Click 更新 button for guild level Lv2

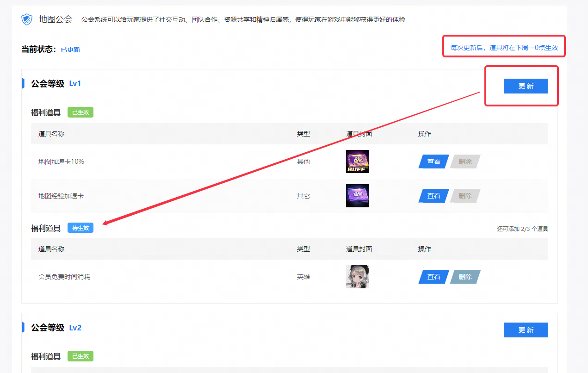526,330
